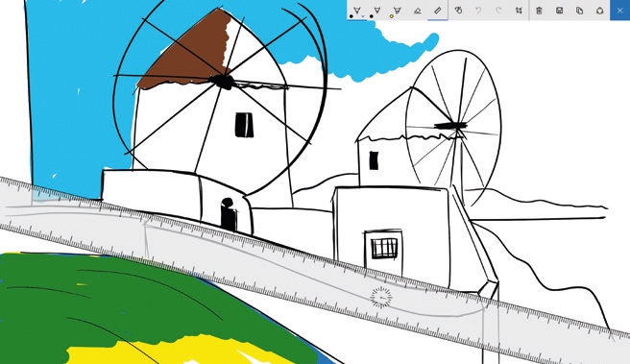Click the black window on large windmill
The image size is (630, 364).
(x=244, y=125)
